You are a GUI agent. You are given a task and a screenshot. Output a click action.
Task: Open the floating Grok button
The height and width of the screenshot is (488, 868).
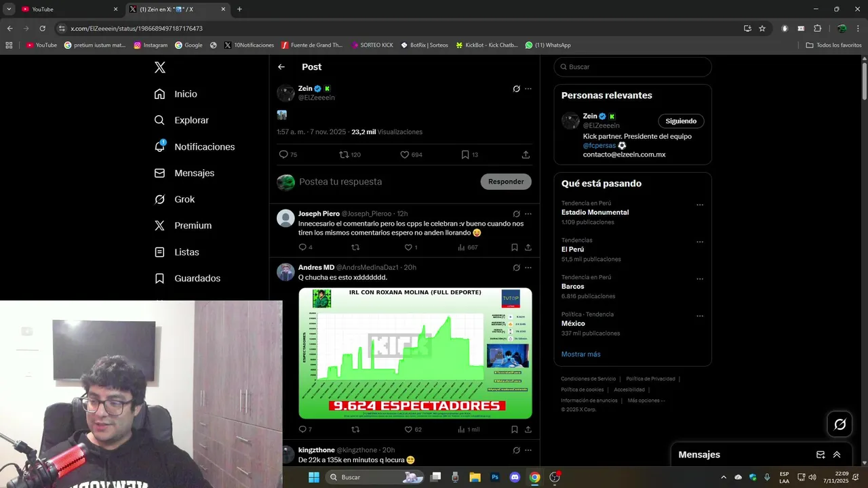[840, 424]
